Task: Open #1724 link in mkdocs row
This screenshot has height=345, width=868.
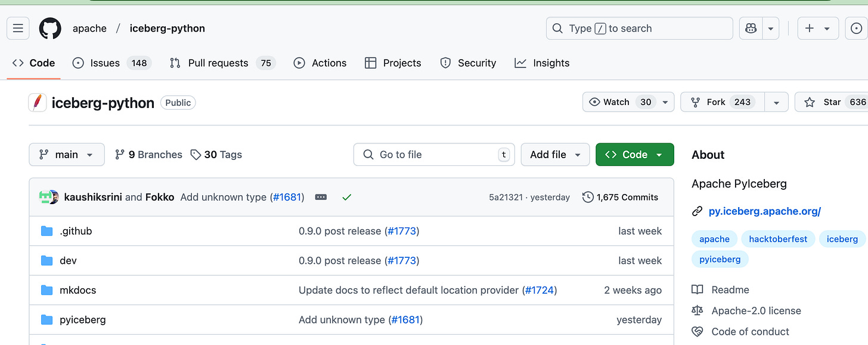Action: point(539,290)
